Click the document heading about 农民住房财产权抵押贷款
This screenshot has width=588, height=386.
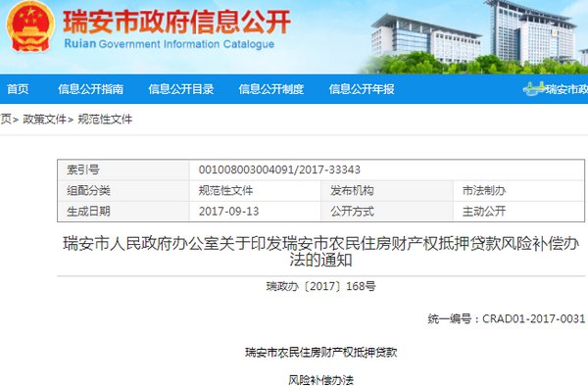click(321, 252)
